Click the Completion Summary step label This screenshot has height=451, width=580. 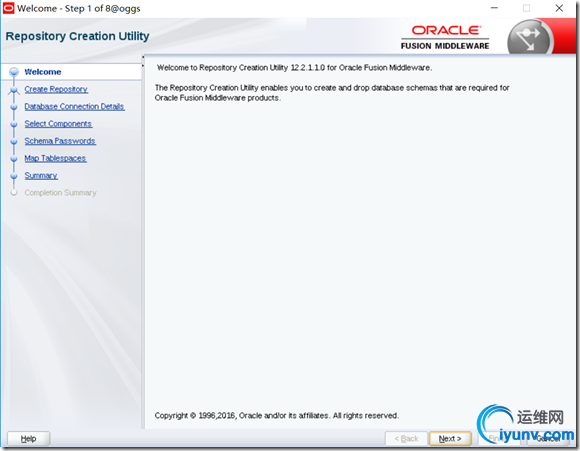pyautogui.click(x=60, y=193)
